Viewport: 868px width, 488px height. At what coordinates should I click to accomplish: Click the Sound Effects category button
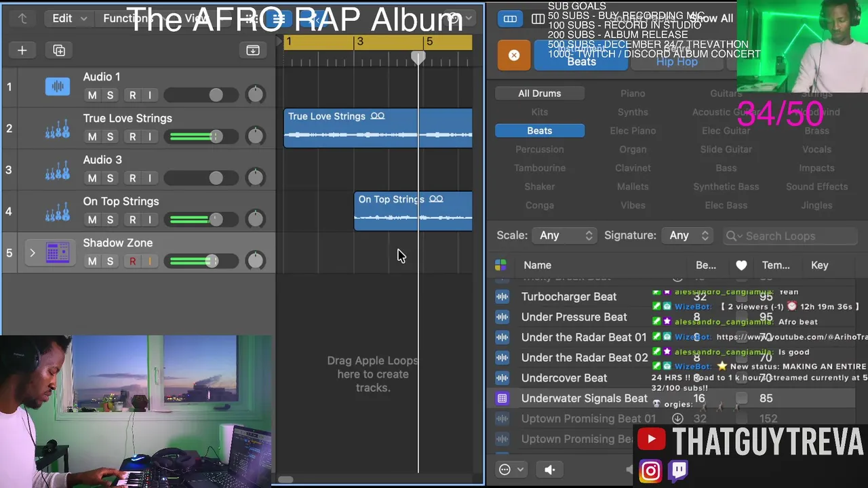point(816,186)
